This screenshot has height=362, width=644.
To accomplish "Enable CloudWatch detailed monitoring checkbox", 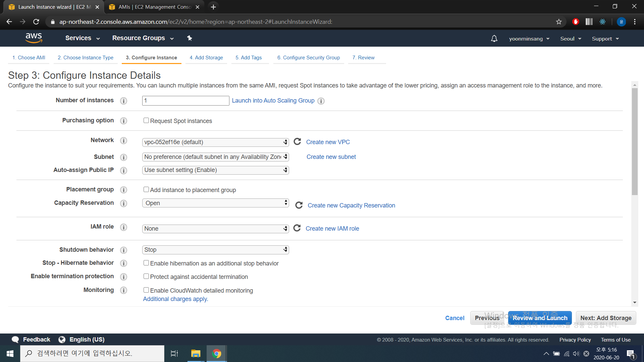I will pos(146,290).
